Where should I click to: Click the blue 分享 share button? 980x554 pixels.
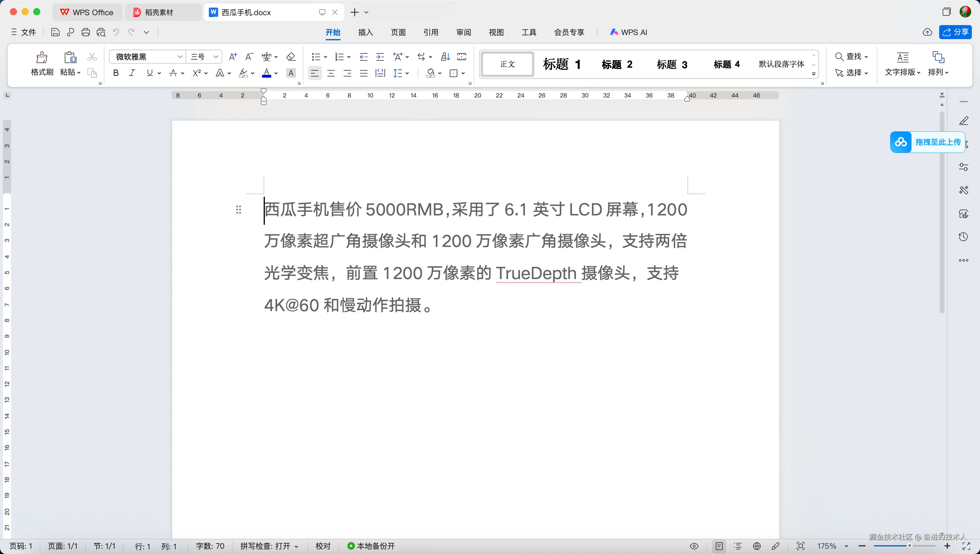click(955, 32)
